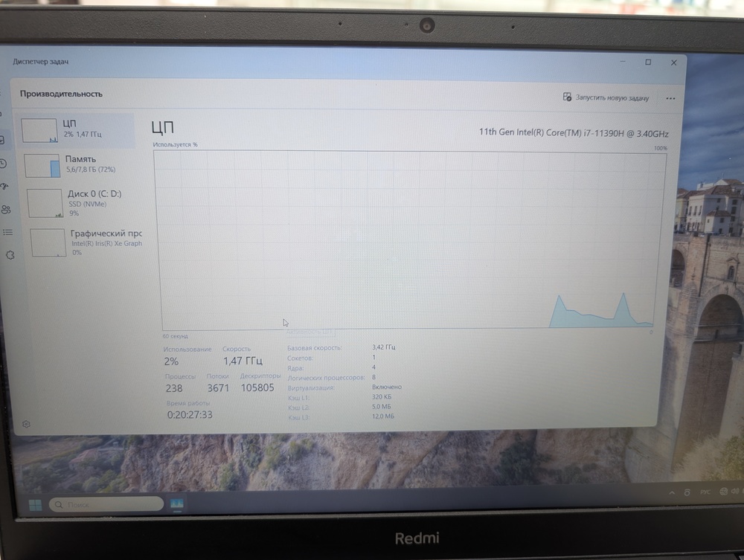This screenshot has height=560, width=744.
Task: Switch the РУС input language indicator
Action: [705, 492]
